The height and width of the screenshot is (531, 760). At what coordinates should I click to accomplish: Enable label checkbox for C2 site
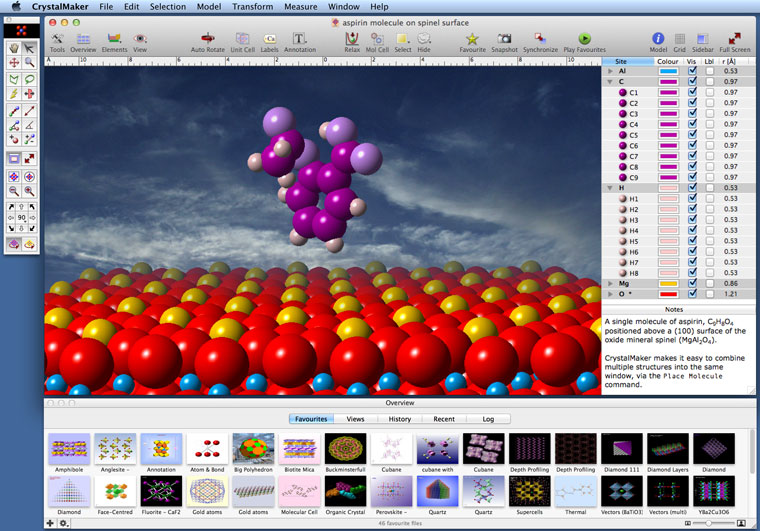(710, 103)
